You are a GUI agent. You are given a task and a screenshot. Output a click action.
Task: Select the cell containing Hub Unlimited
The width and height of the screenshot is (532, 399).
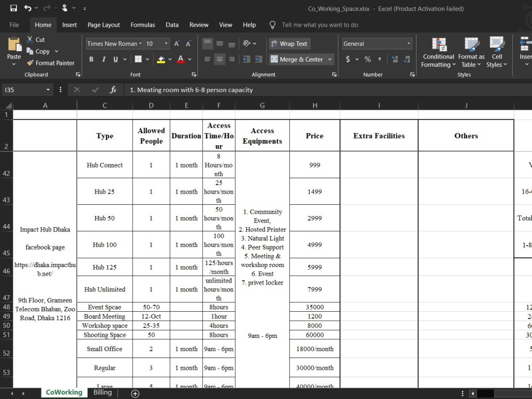(x=104, y=289)
